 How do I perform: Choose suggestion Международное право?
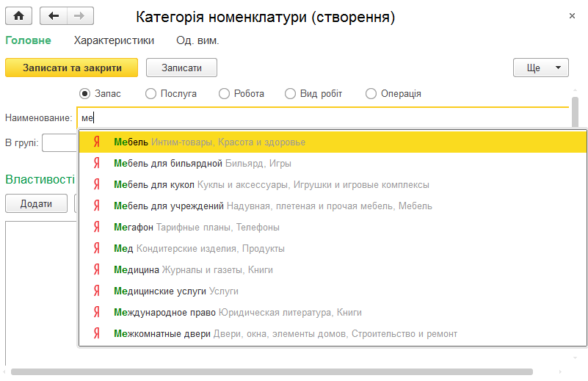(333, 312)
